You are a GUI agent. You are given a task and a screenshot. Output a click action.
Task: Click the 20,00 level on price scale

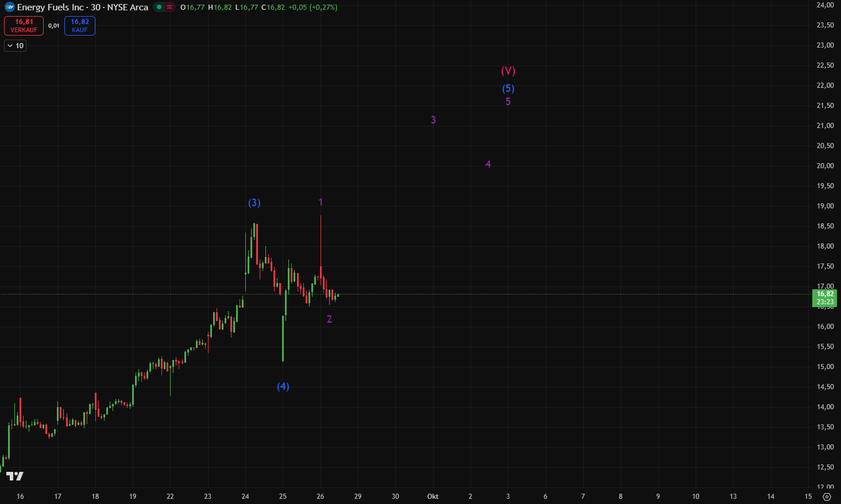click(x=825, y=166)
